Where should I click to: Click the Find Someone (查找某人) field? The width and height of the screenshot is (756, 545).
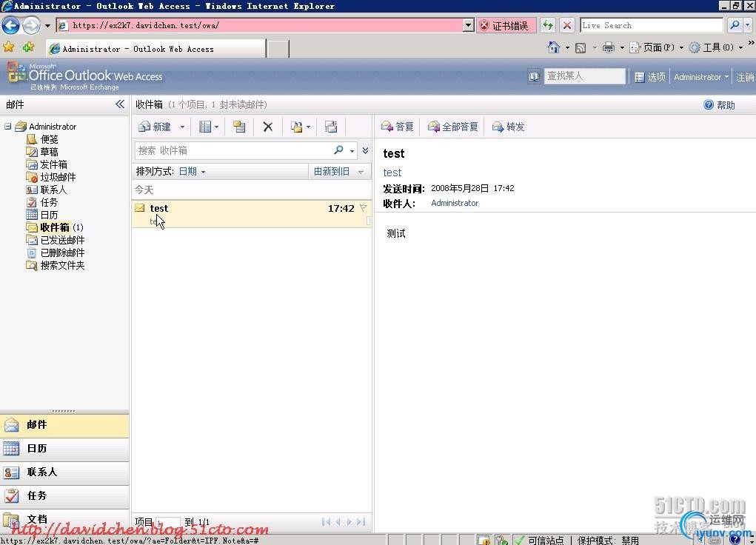tap(585, 76)
